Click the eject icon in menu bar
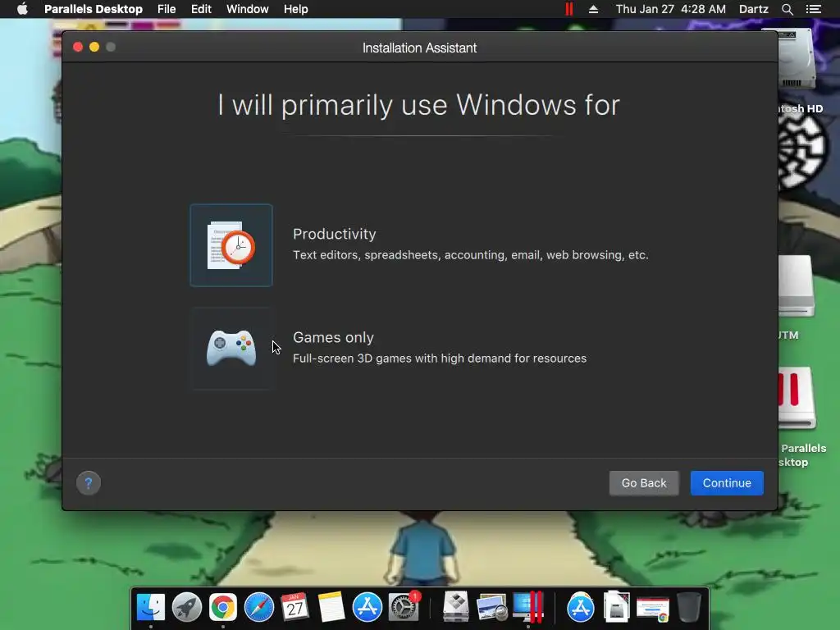Screen dimensions: 840x630 point(593,9)
